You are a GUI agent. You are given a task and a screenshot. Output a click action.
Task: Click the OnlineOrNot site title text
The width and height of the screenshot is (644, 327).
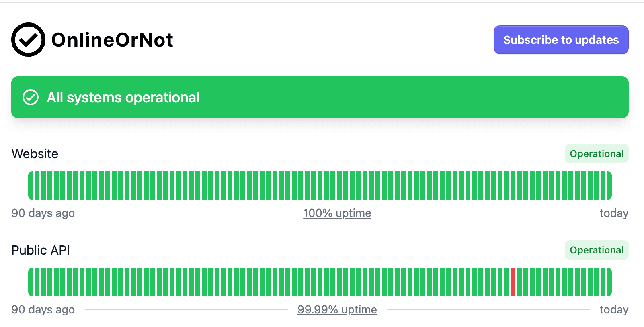click(113, 39)
